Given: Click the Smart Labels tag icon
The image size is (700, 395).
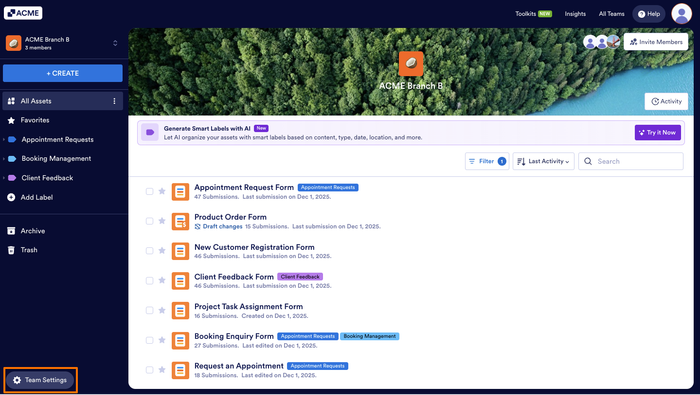Looking at the screenshot, I should tap(150, 133).
